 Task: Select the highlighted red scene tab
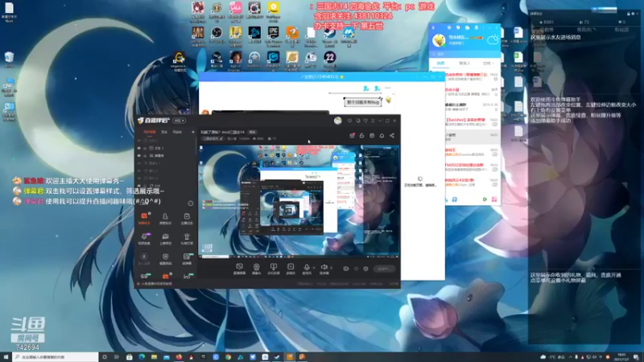[149, 132]
